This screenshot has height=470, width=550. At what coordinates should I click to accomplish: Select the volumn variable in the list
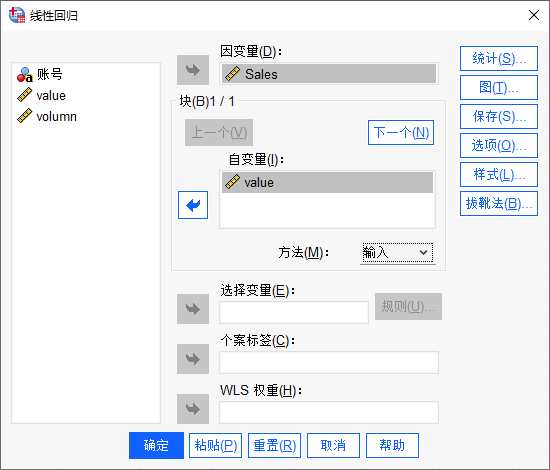47,116
